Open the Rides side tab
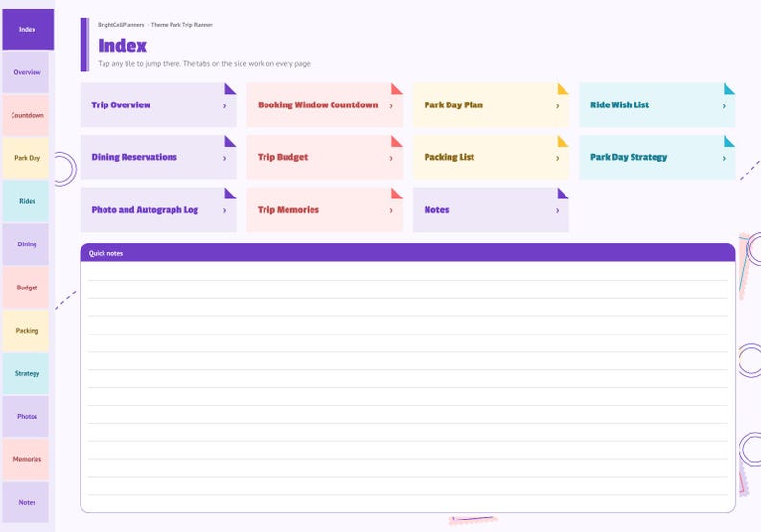Screen dimensions: 761x532 (x=26, y=201)
